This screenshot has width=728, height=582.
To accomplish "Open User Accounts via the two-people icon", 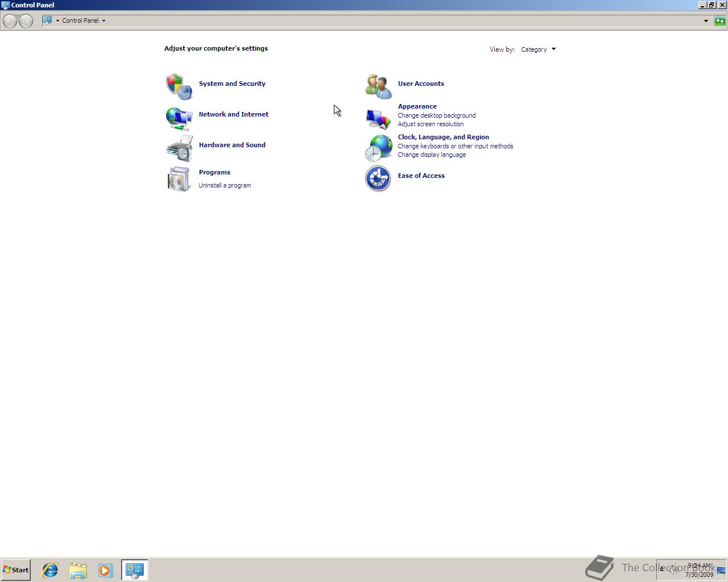I will tap(378, 86).
